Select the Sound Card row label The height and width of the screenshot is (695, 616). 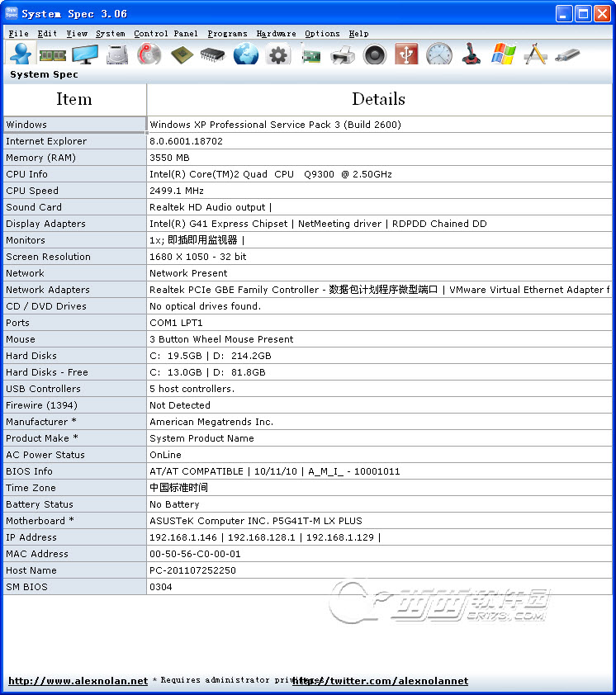(74, 207)
